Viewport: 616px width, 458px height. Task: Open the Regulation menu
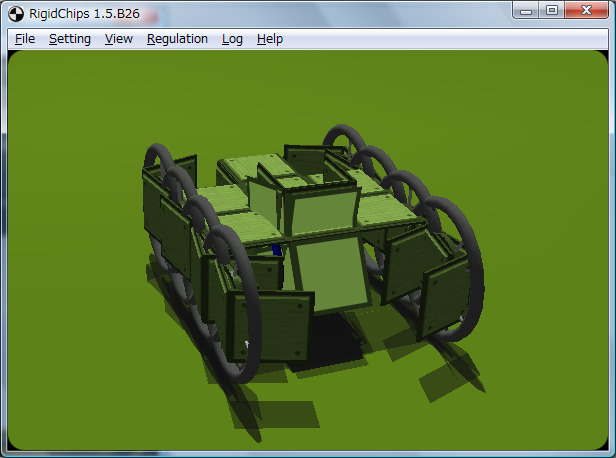(177, 39)
